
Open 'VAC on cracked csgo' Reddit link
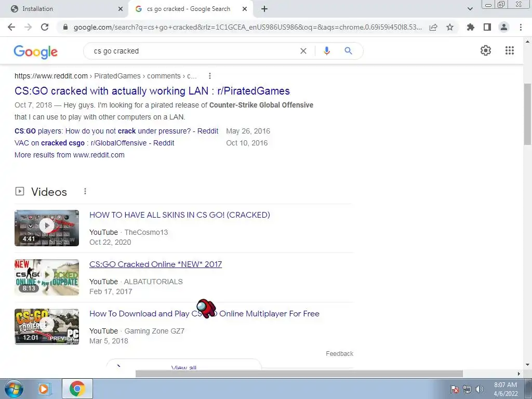95,143
